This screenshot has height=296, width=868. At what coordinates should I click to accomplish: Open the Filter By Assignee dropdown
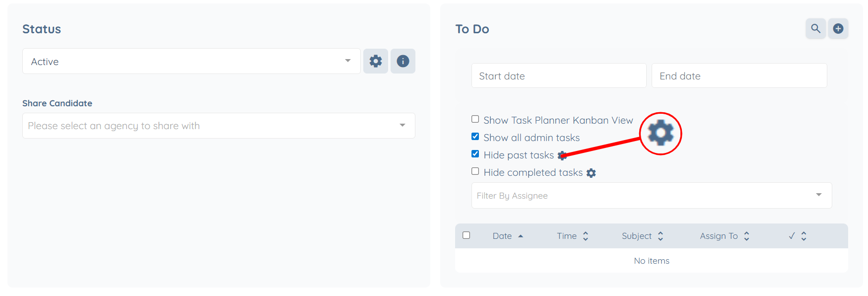pyautogui.click(x=651, y=195)
